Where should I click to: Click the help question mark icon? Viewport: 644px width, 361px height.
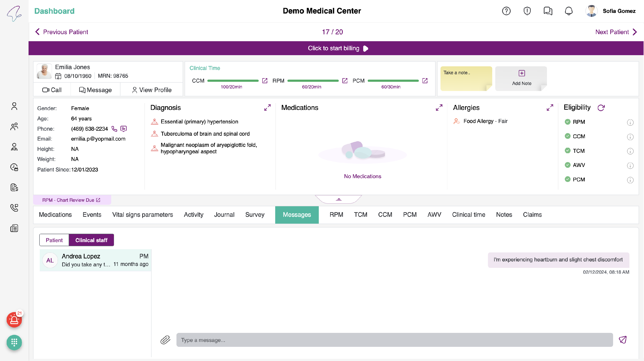pos(506,11)
